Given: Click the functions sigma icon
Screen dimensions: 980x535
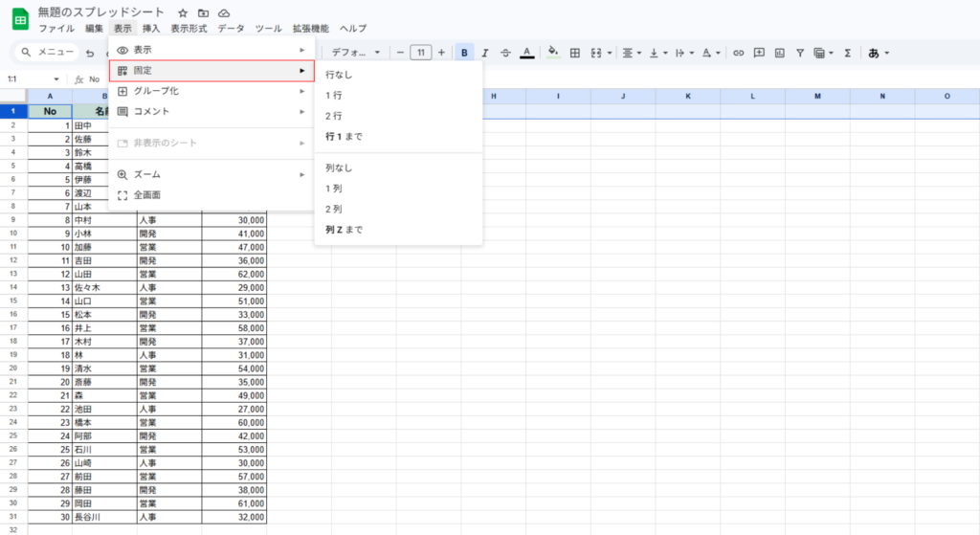Looking at the screenshot, I should 848,53.
